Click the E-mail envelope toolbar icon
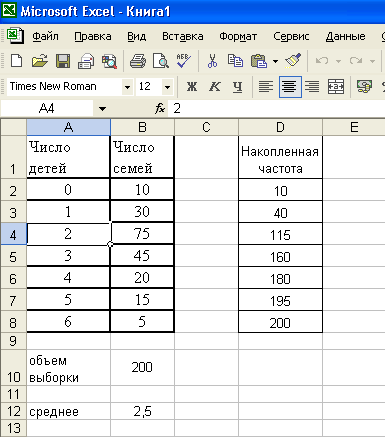Image resolution: width=385 pixels, height=437 pixels. click(86, 61)
